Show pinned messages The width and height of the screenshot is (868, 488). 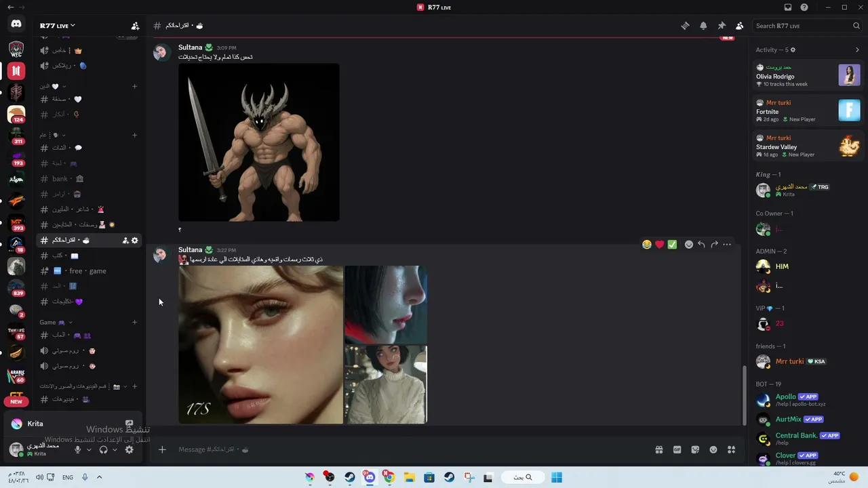click(722, 26)
